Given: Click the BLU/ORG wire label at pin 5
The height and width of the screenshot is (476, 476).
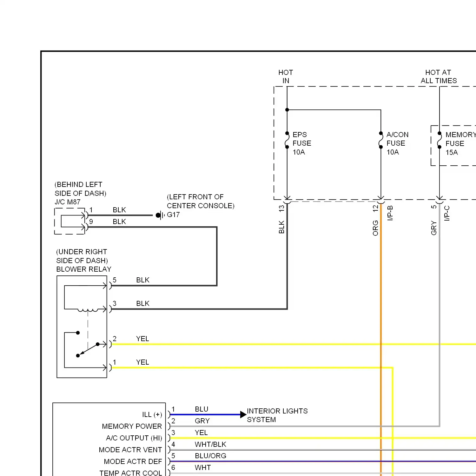Looking at the screenshot, I should tap(211, 456).
